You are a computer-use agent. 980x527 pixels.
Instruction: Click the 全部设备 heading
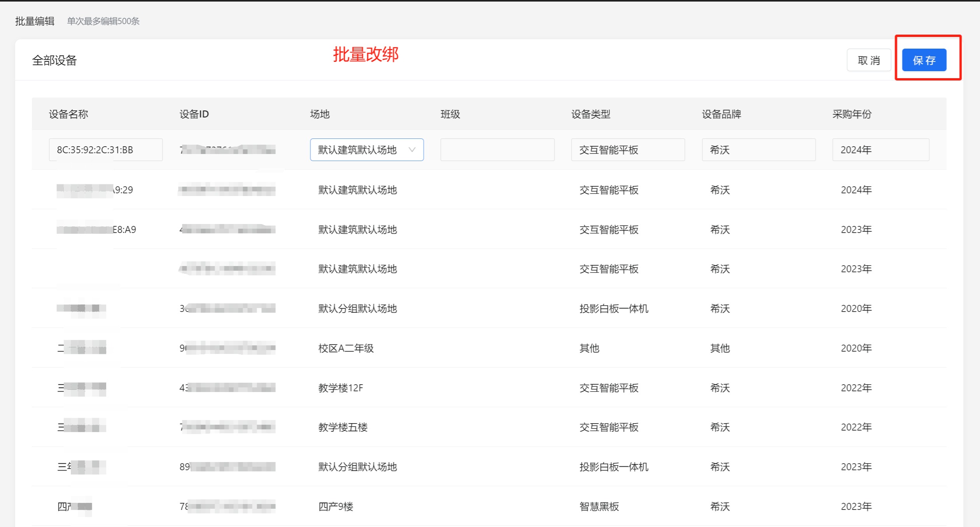[54, 60]
